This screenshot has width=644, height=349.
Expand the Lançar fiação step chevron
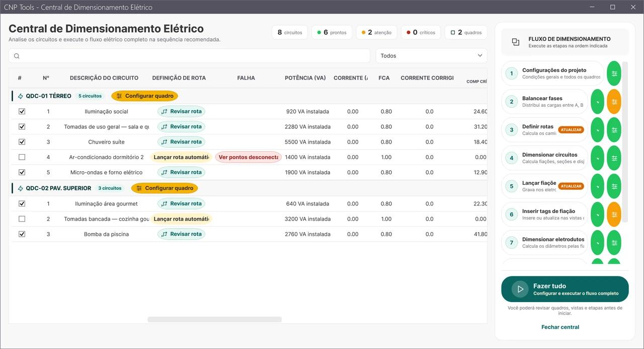597,186
